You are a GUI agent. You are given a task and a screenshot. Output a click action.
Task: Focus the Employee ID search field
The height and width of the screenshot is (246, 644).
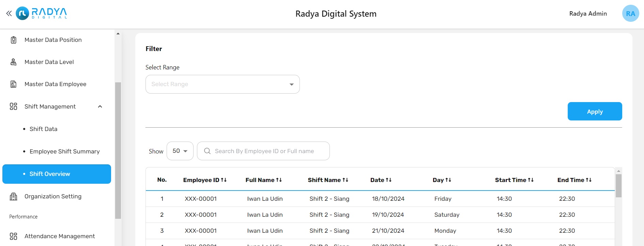(264, 151)
